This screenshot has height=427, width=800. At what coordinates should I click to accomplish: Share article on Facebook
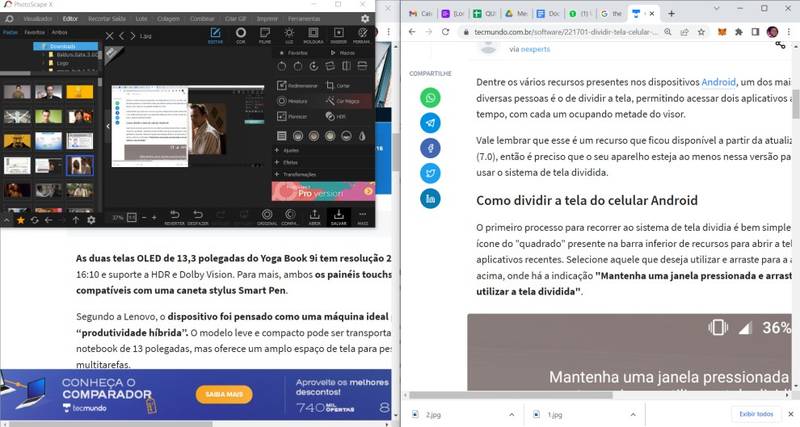click(430, 148)
